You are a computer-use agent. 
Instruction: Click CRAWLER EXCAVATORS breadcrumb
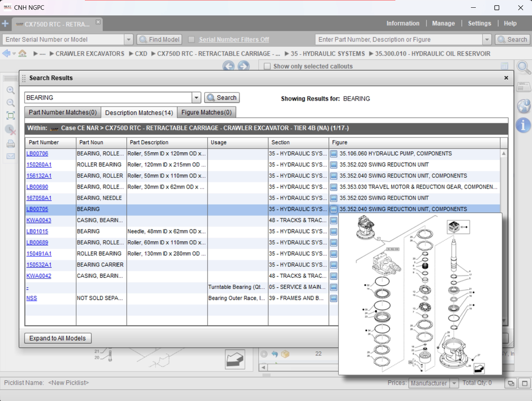coord(90,54)
